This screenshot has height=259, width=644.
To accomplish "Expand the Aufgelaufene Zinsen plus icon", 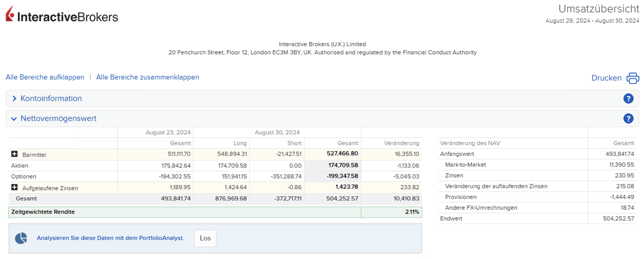I will [x=15, y=187].
